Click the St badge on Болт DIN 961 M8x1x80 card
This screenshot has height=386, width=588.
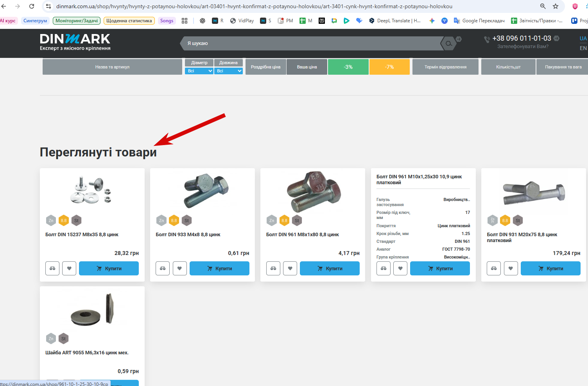[x=297, y=221]
